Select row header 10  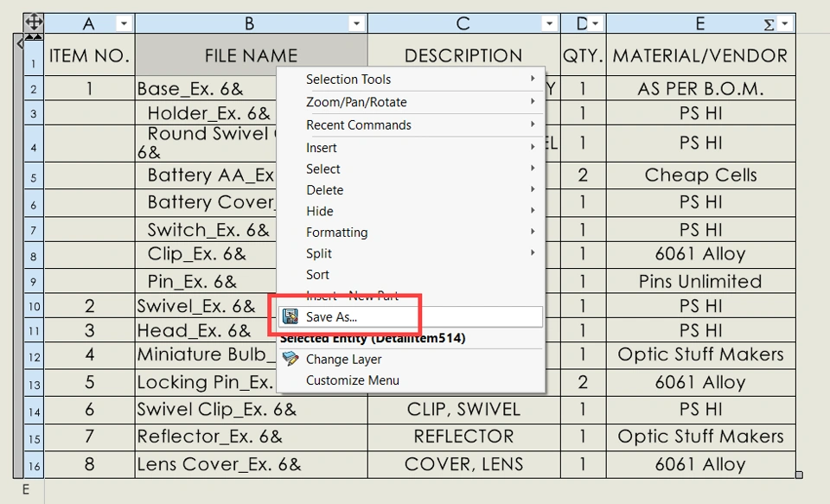pos(34,306)
